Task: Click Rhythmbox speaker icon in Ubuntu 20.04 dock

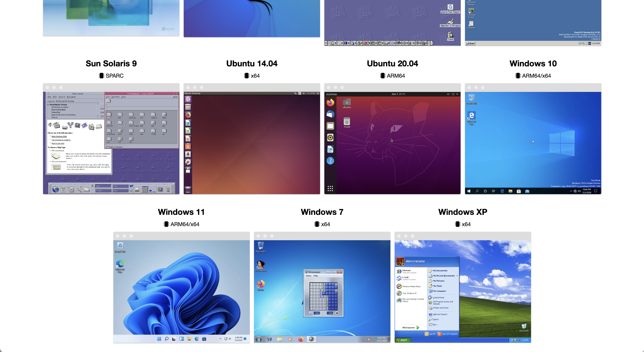Action: [x=330, y=137]
